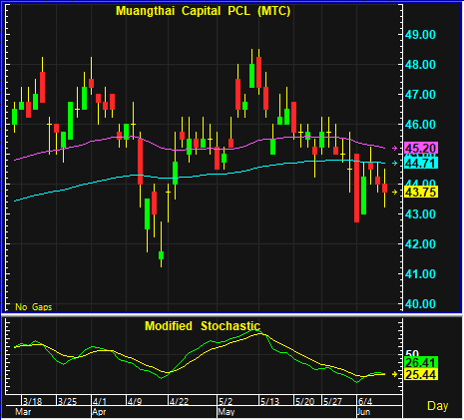Screen dimensions: 464x420
Task: Click the yellow 25.44 stochastic value label
Action: [x=421, y=375]
